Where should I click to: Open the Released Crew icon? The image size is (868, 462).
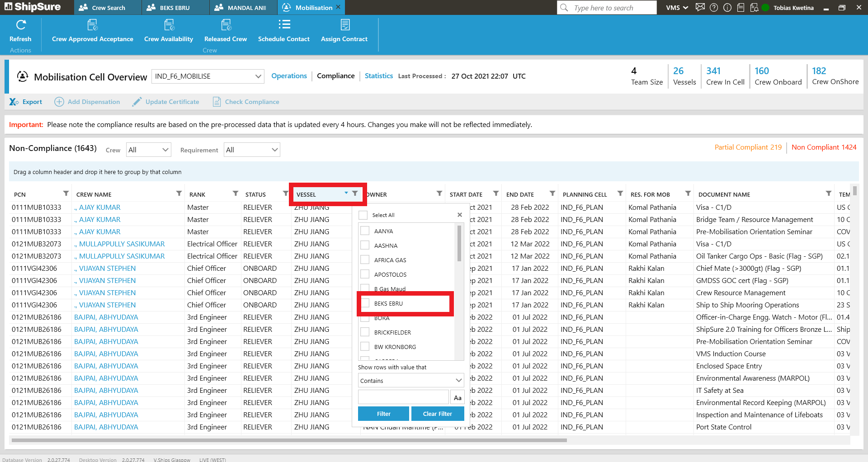click(226, 25)
